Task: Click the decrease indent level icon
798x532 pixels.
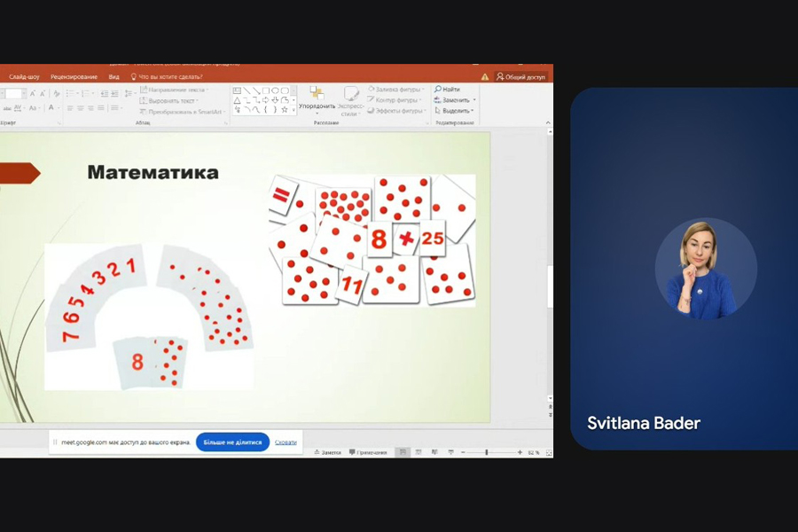Action: (x=105, y=94)
